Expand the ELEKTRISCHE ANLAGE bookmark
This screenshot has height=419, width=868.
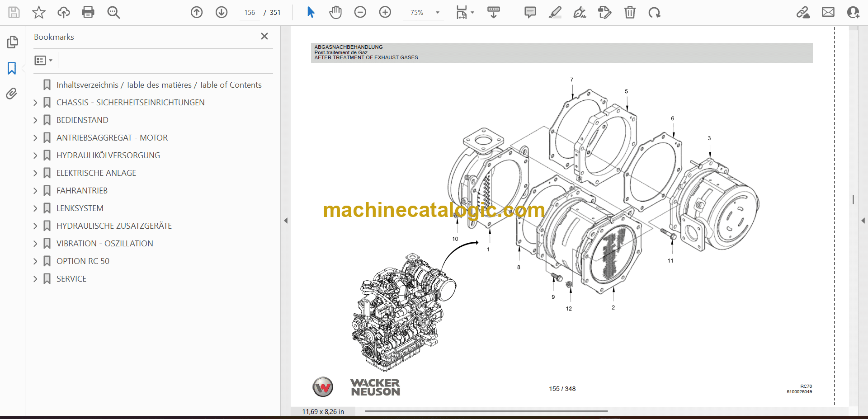click(35, 173)
